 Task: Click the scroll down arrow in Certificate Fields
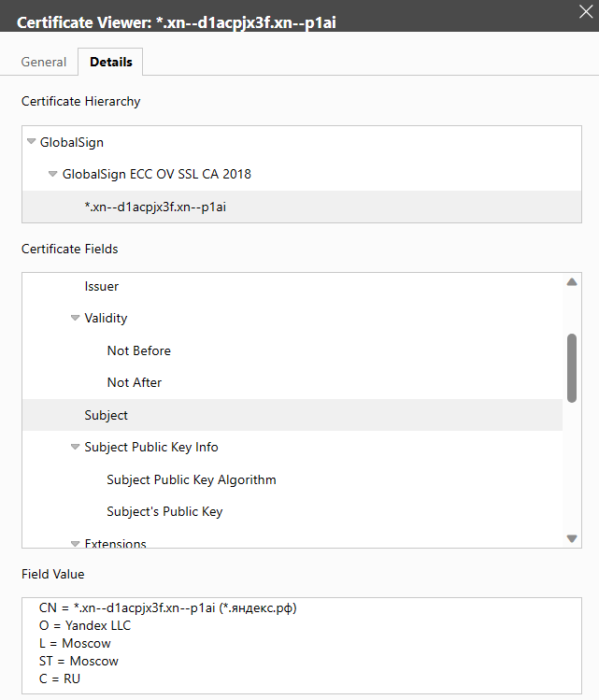[x=572, y=538]
